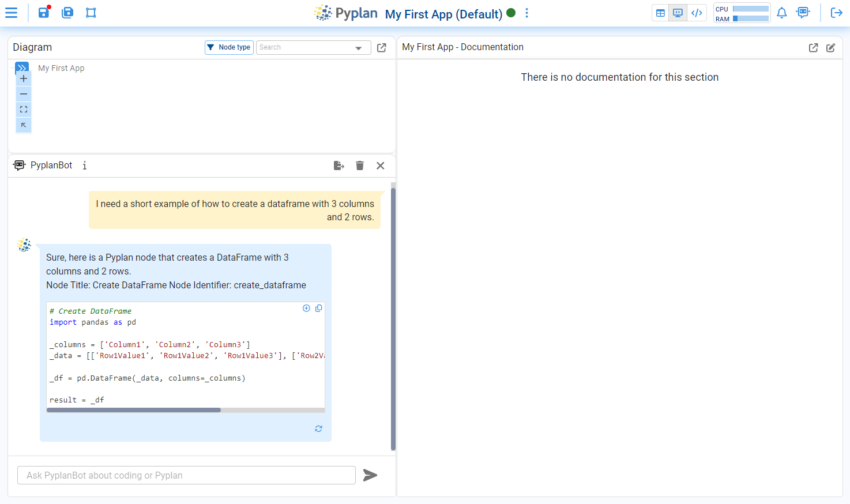Click the Pyplan logo

pos(346,13)
